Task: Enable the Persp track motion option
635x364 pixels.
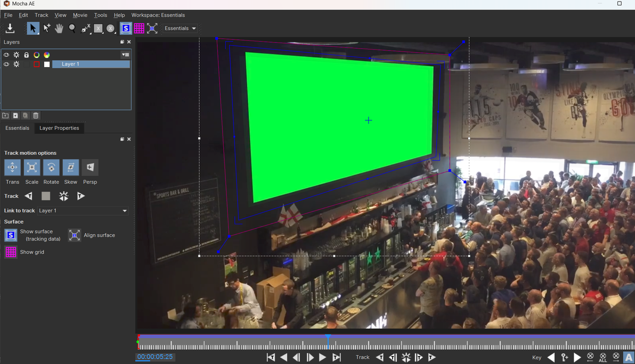Action: coord(90,168)
